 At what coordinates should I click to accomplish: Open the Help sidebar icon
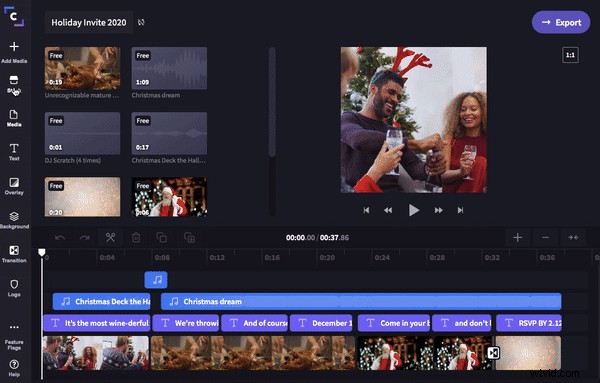[14, 368]
